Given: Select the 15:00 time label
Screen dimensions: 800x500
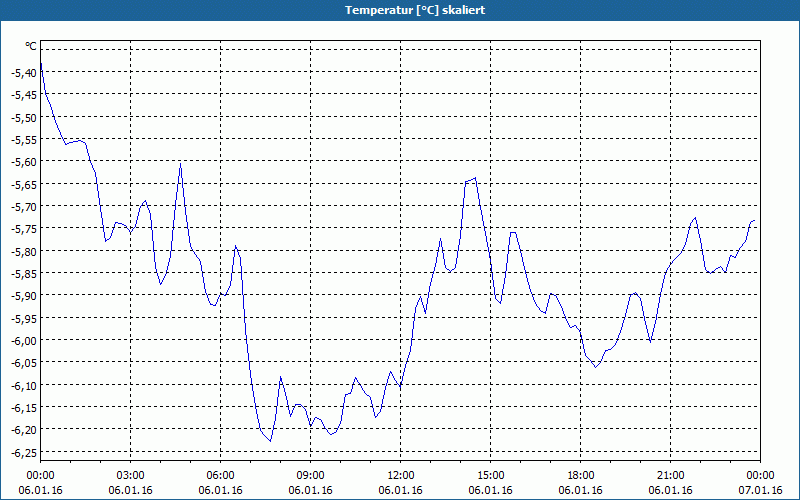Looking at the screenshot, I should click(491, 476).
